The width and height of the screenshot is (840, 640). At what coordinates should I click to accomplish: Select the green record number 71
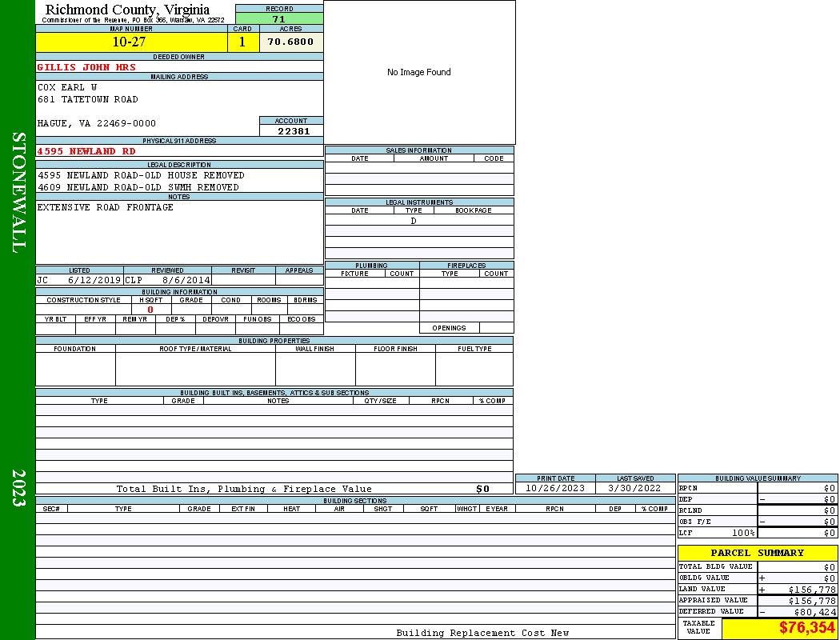click(278, 19)
